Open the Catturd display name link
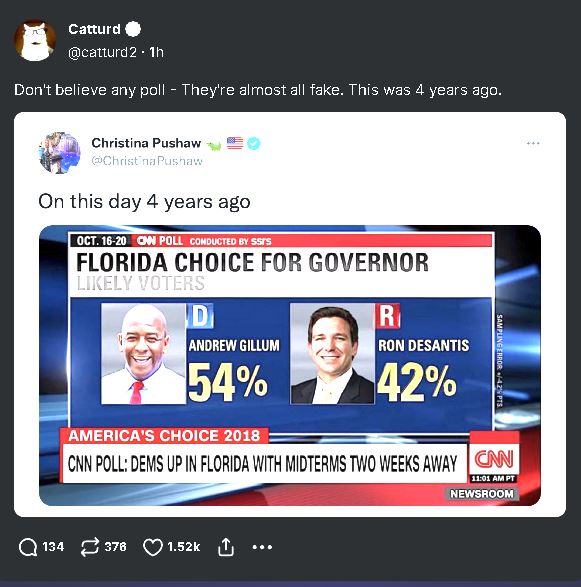The height and width of the screenshot is (587, 581). click(x=94, y=29)
